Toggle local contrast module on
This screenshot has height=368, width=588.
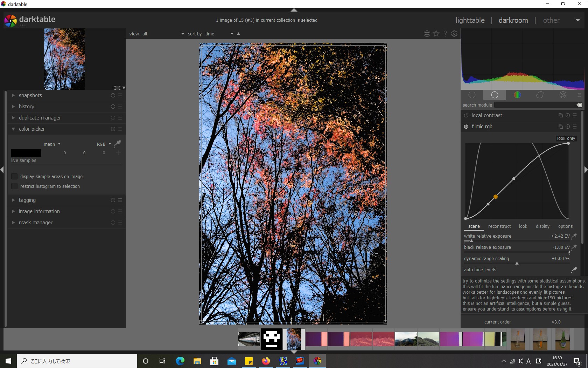(466, 115)
